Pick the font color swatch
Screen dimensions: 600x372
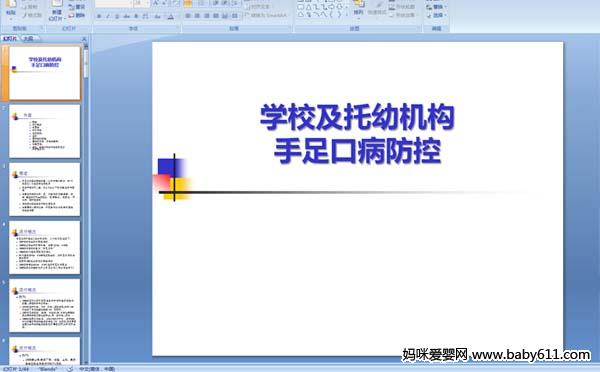(x=171, y=16)
